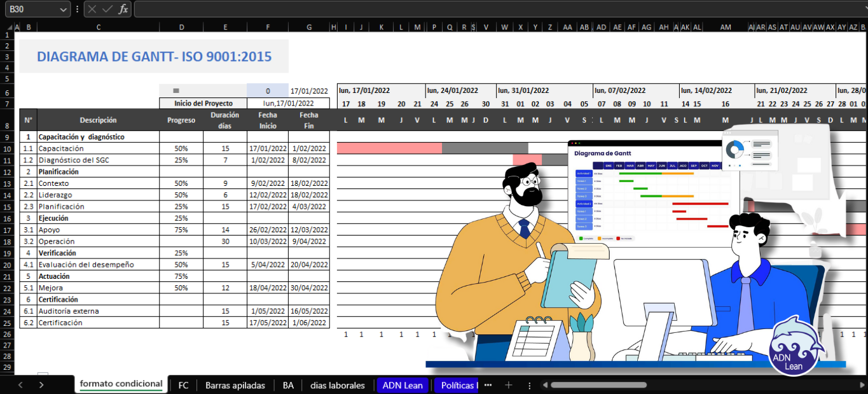The height and width of the screenshot is (394, 868).
Task: Open the Políticas sheet tab
Action: tap(455, 385)
